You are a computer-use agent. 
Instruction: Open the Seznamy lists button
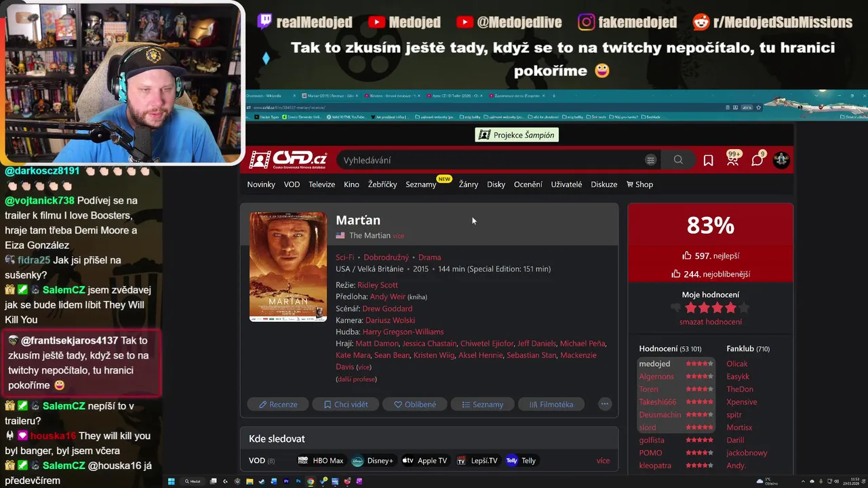(482, 404)
